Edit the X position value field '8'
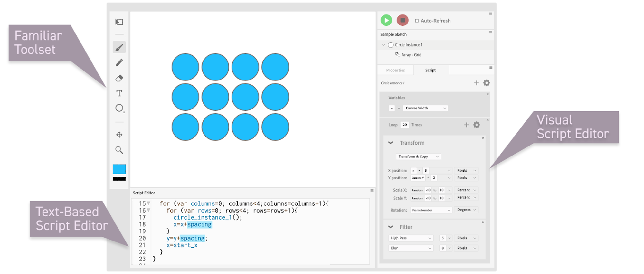644x274 pixels. point(426,171)
